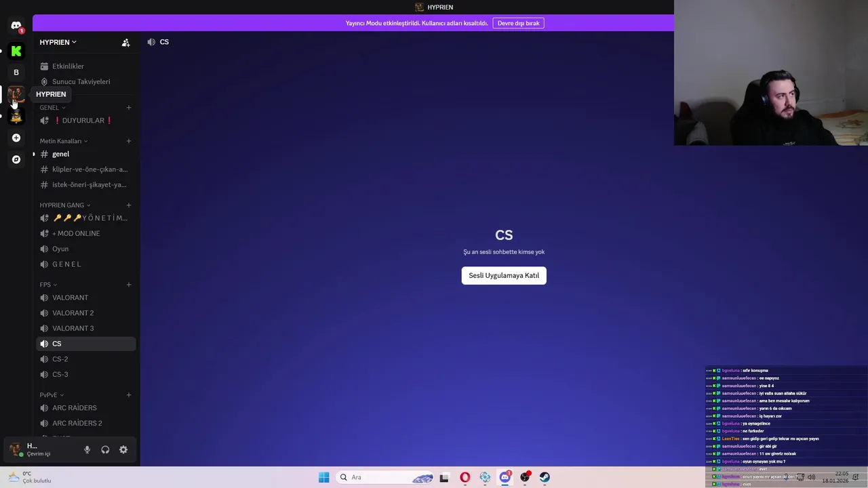Select the HYPRIEN server icon

click(x=16, y=94)
